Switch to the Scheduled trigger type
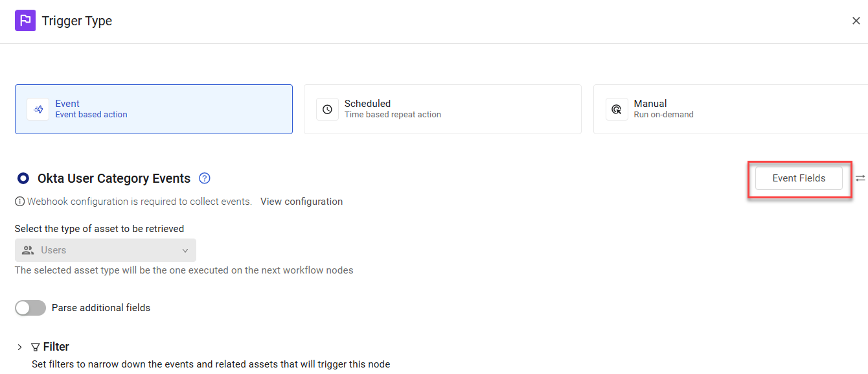This screenshot has height=374, width=868. click(x=442, y=110)
